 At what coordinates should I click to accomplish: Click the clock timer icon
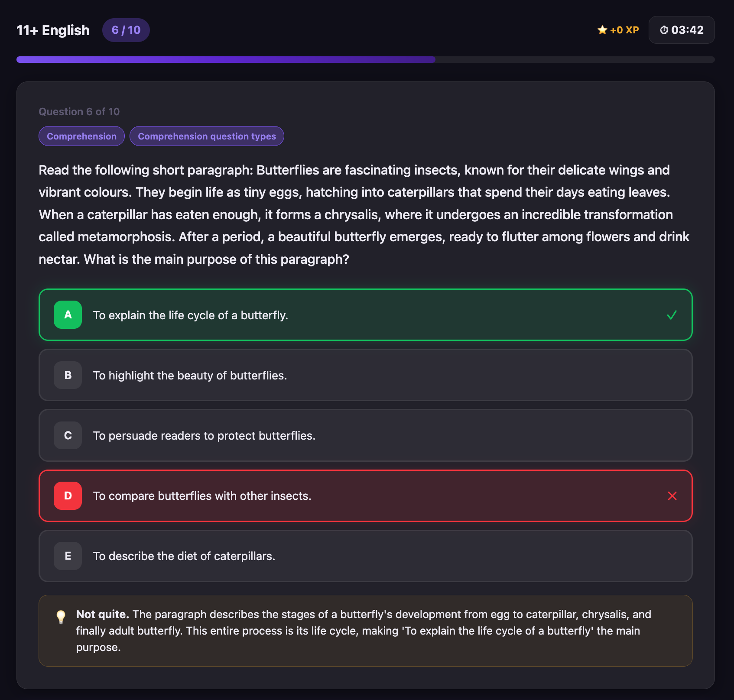pyautogui.click(x=663, y=30)
